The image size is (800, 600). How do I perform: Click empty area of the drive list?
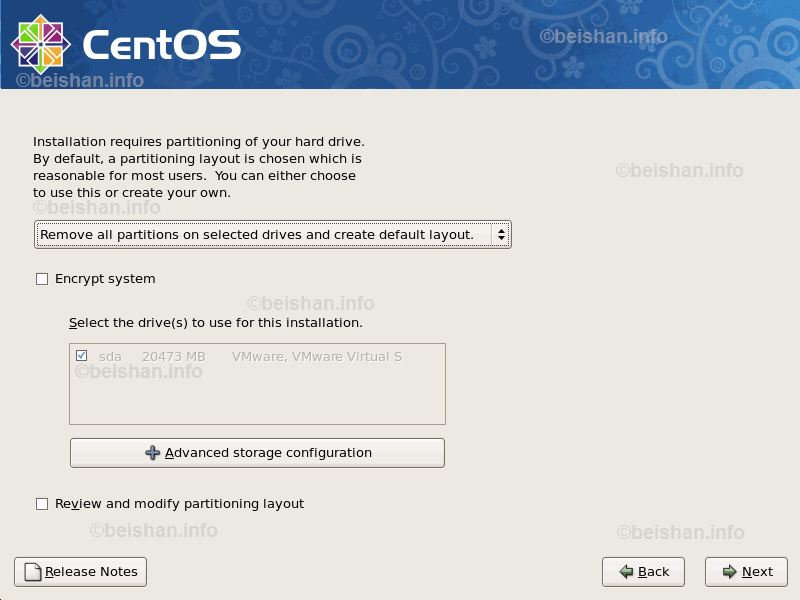coord(257,398)
